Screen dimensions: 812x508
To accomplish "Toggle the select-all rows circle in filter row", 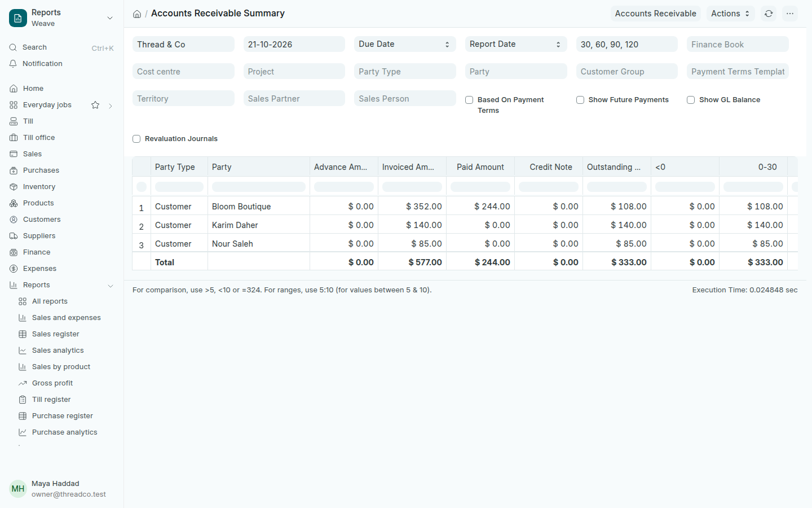I will (142, 186).
